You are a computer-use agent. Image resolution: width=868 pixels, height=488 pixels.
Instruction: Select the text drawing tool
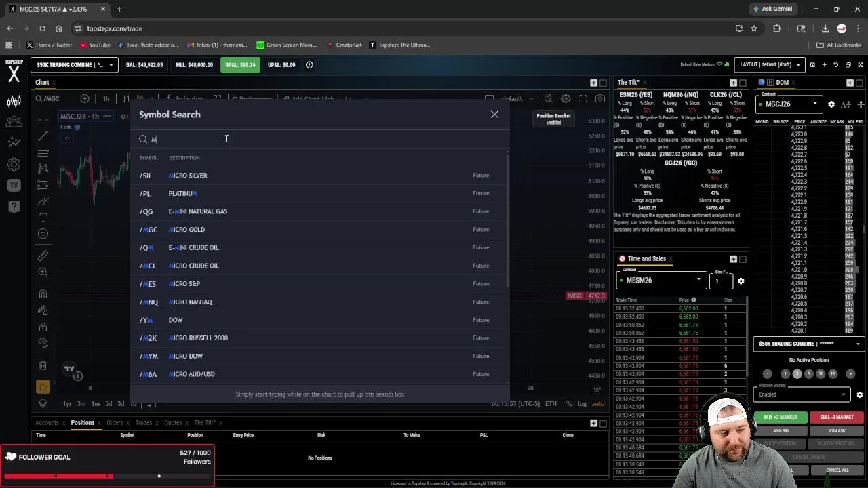point(43,218)
